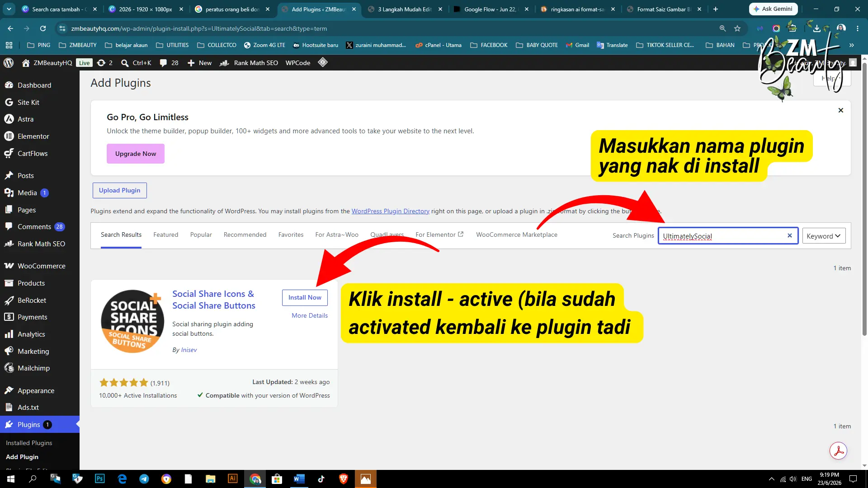The height and width of the screenshot is (488, 868).
Task: Open Chrome three-dot menu
Action: click(x=858, y=28)
